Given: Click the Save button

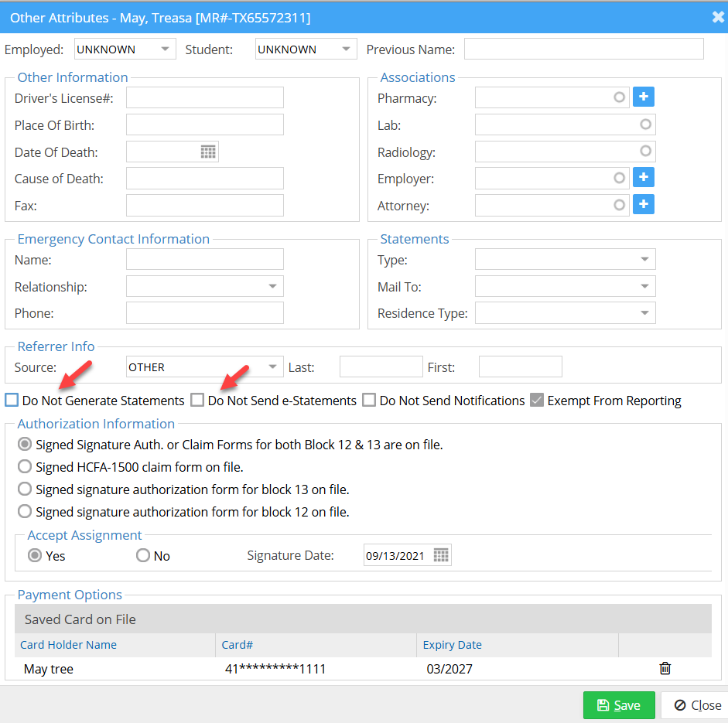Looking at the screenshot, I should [x=619, y=705].
